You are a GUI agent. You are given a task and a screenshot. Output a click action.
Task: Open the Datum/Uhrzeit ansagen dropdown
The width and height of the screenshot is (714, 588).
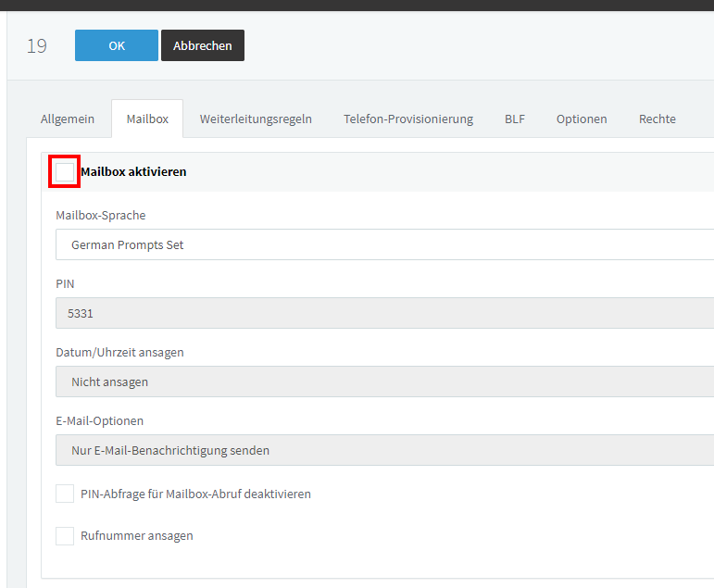[384, 382]
